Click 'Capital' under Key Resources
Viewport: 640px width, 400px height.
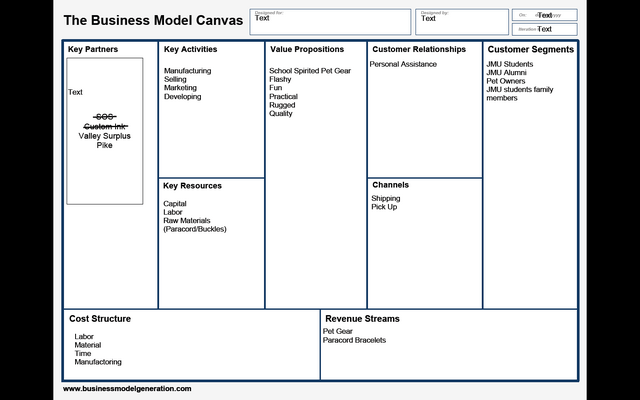[x=175, y=204]
